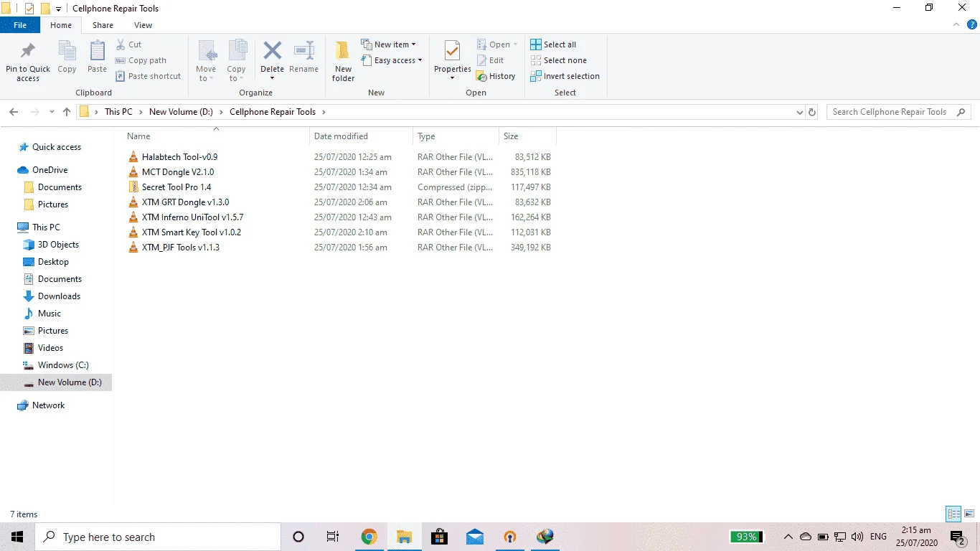Open Windows (C:) drive in sidebar
Viewport: 980px width, 551px height.
[63, 365]
